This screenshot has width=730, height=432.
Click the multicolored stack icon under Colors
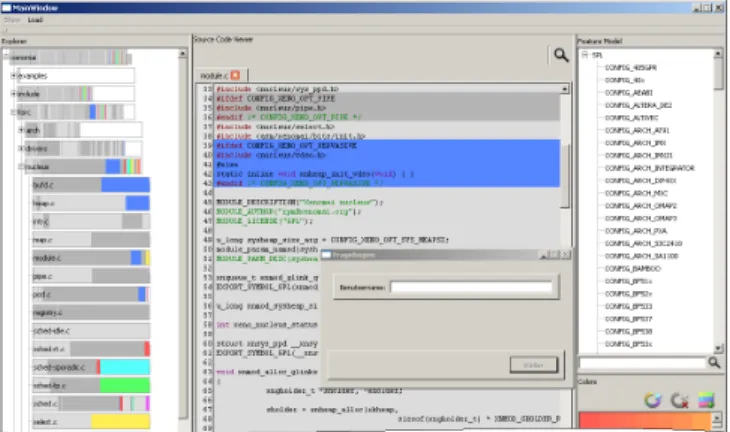click(x=706, y=400)
